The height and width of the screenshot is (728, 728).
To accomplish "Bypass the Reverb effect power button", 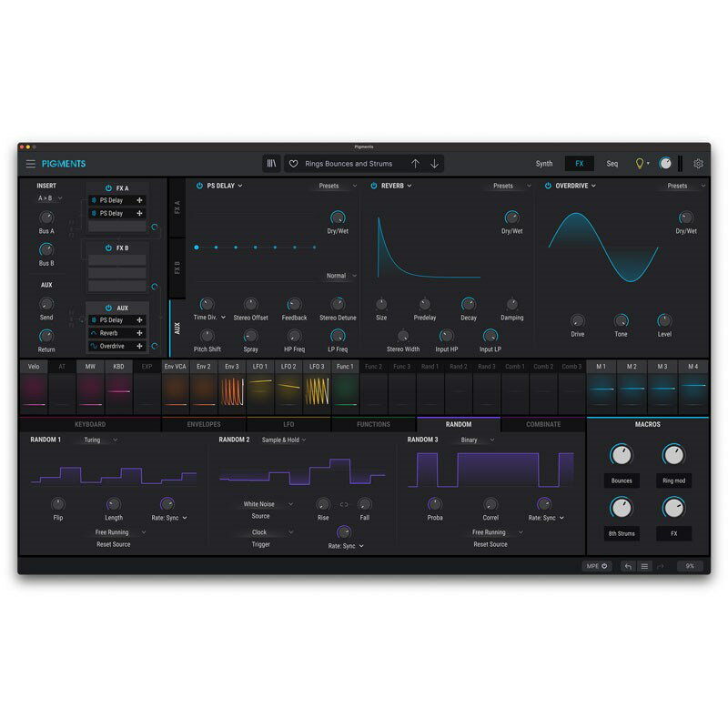I will point(374,186).
